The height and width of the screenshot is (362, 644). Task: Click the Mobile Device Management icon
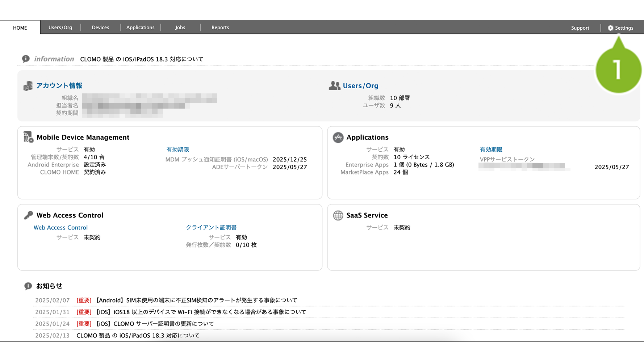click(x=28, y=137)
